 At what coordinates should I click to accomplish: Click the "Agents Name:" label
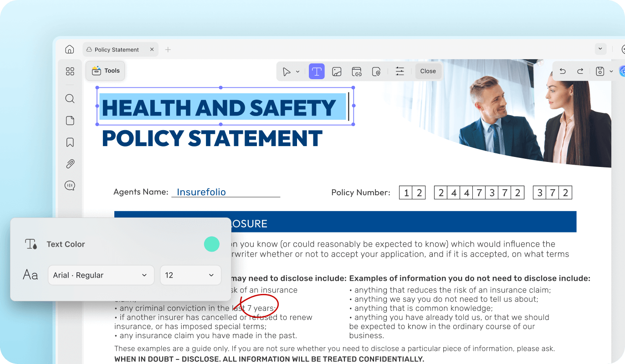tap(141, 192)
